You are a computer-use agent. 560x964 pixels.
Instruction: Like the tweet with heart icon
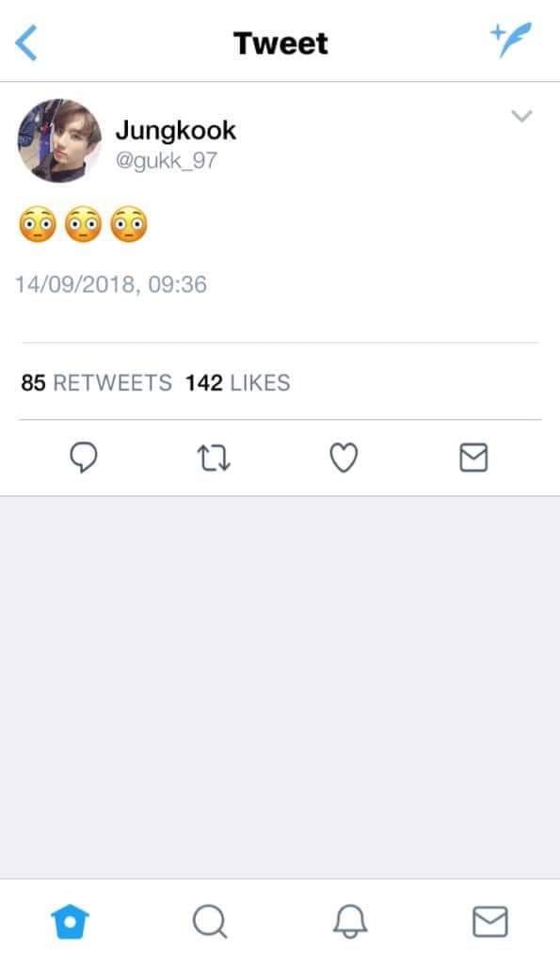344,458
